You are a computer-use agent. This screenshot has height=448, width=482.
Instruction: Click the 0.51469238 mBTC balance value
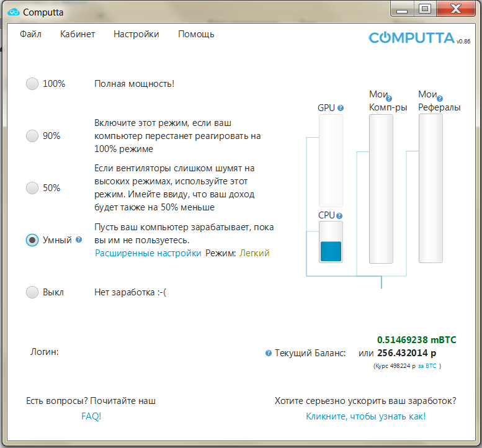coord(416,340)
